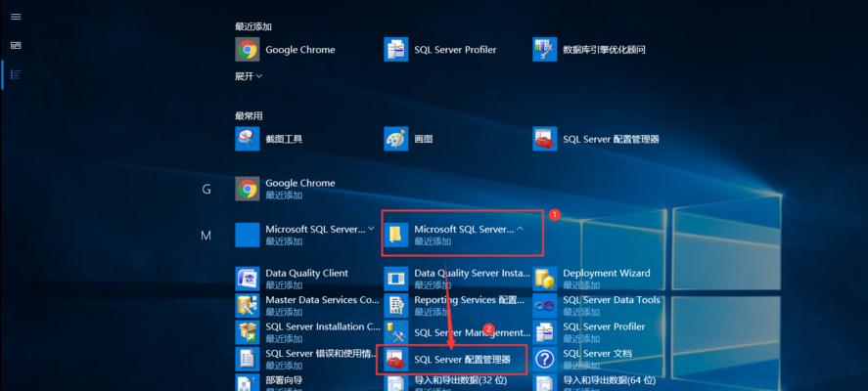The height and width of the screenshot is (391, 868).
Task: Open SQL Server 配置管理器 under 最常用
Action: [x=596, y=139]
